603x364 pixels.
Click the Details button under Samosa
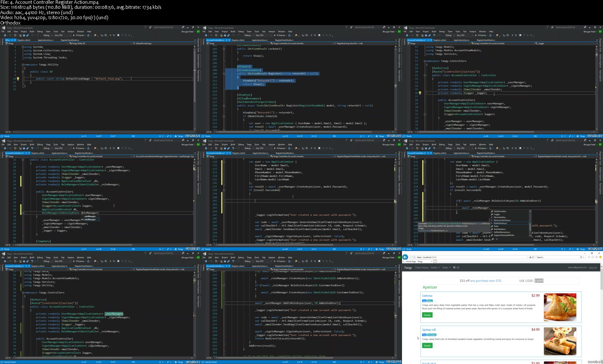point(427,315)
